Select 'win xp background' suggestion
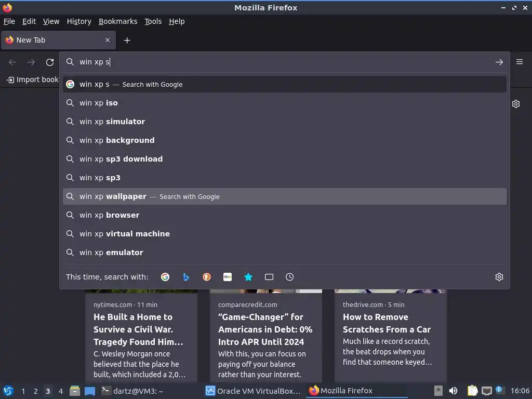Screen dimensions: 532x399 click(x=285, y=140)
